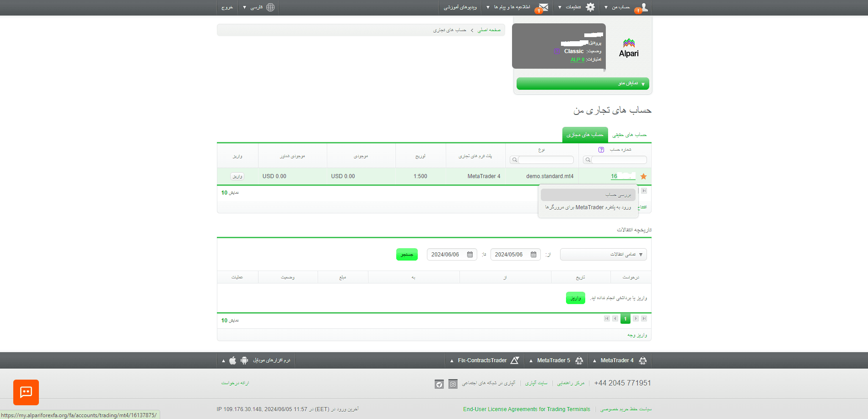Image resolution: width=868 pixels, height=419 pixels.
Task: Click the green deposit button in history
Action: pos(576,298)
